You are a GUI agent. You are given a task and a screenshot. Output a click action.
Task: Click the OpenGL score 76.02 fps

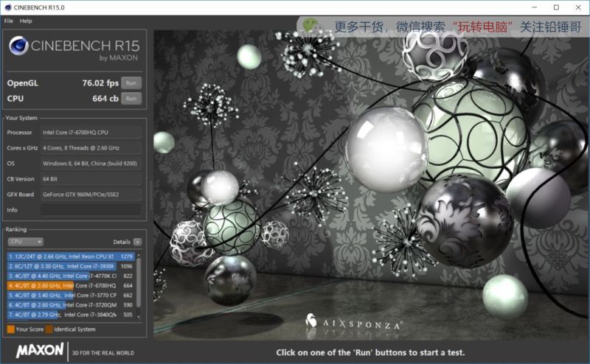pos(100,83)
